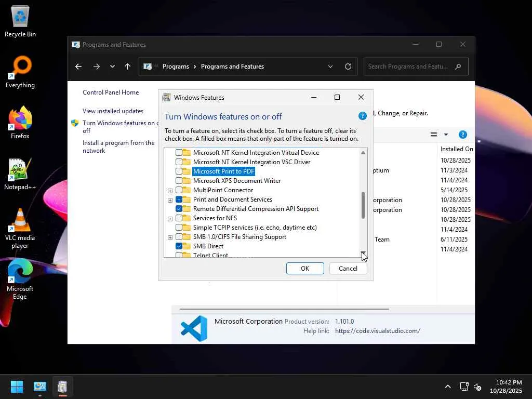Click the features list scroll-up arrow
Viewport: 532px width, 399px height.
pyautogui.click(x=363, y=153)
